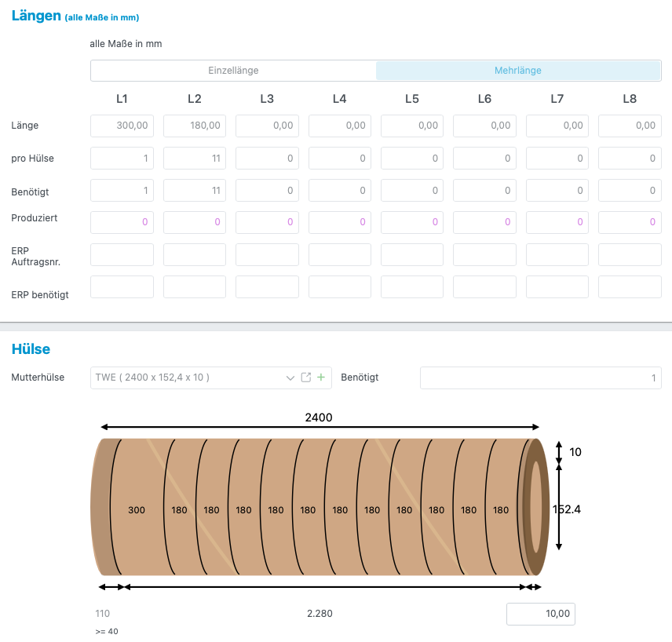Expand the Mutterhülse dropdown chevron
The height and width of the screenshot is (642, 672).
290,378
